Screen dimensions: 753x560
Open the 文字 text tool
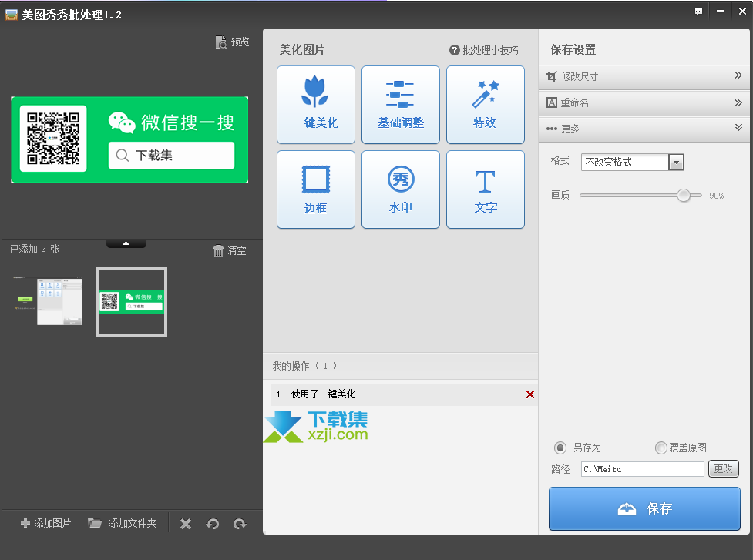pyautogui.click(x=485, y=189)
